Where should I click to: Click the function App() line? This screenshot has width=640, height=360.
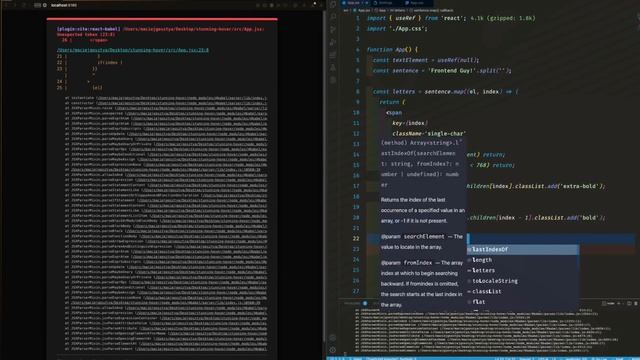pyautogui.click(x=392, y=49)
